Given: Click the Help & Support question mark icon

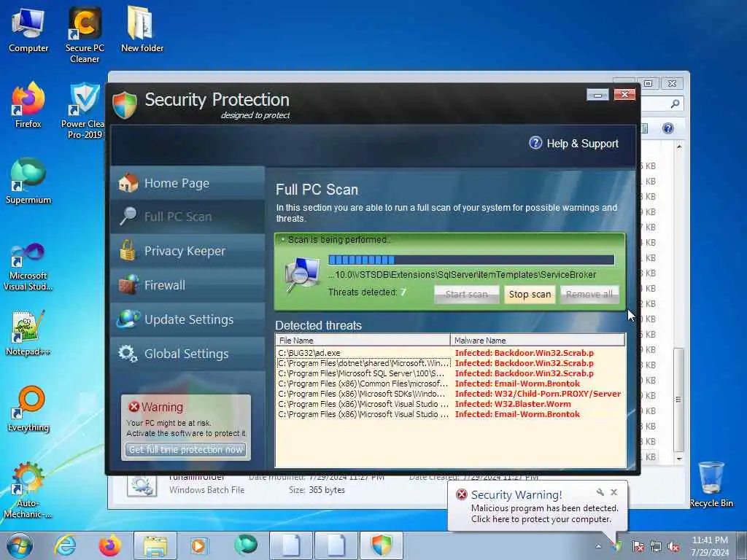Looking at the screenshot, I should click(x=535, y=143).
